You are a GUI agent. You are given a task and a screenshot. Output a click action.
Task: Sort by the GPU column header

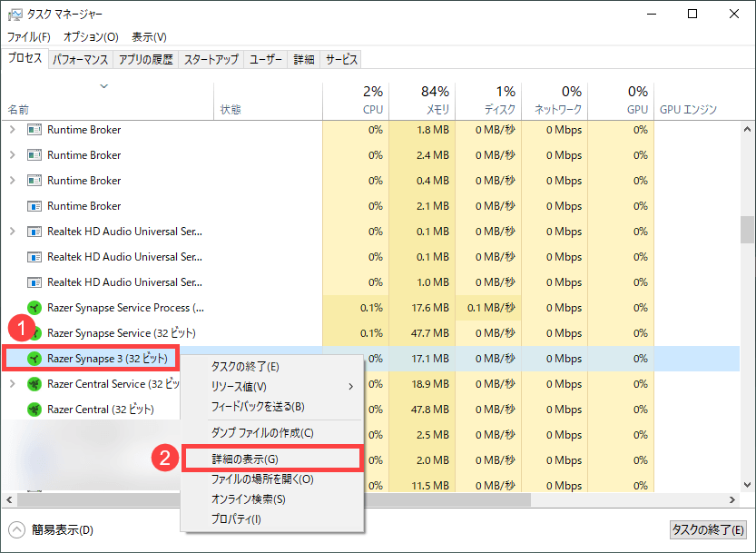621,101
